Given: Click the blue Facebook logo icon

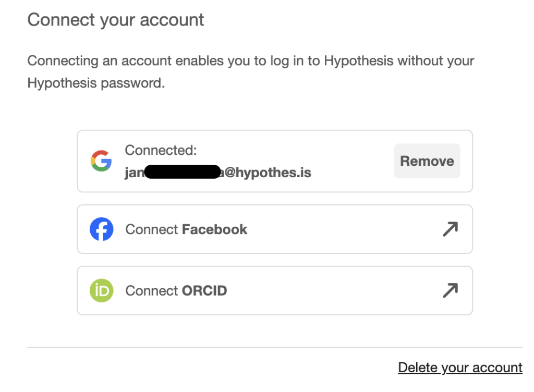Looking at the screenshot, I should point(102,229).
